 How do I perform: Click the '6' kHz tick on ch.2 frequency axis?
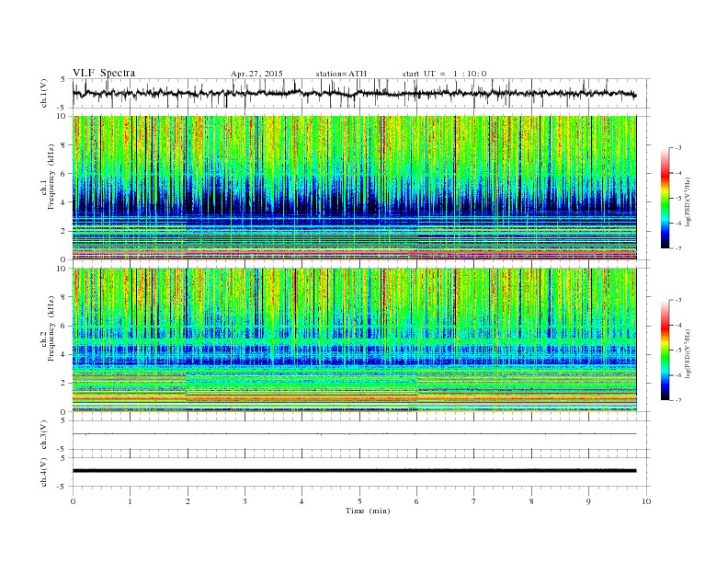64,326
